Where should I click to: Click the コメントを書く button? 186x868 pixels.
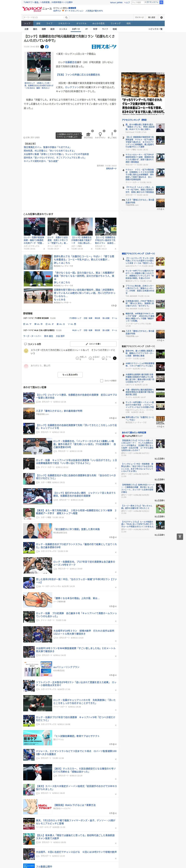pyautogui.click(x=93, y=344)
